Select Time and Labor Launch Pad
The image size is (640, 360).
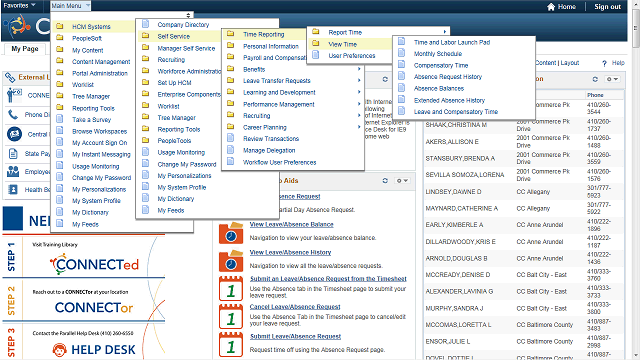click(x=452, y=42)
